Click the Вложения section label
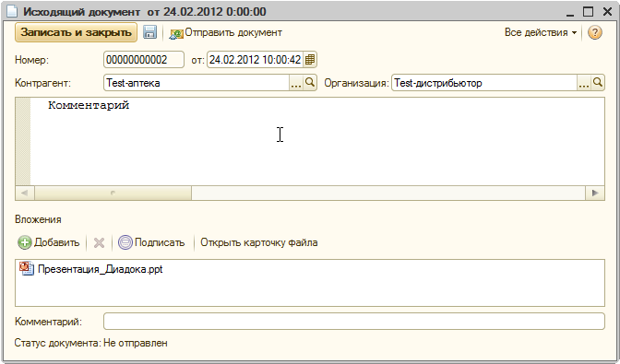The width and height of the screenshot is (620, 364). pos(38,219)
